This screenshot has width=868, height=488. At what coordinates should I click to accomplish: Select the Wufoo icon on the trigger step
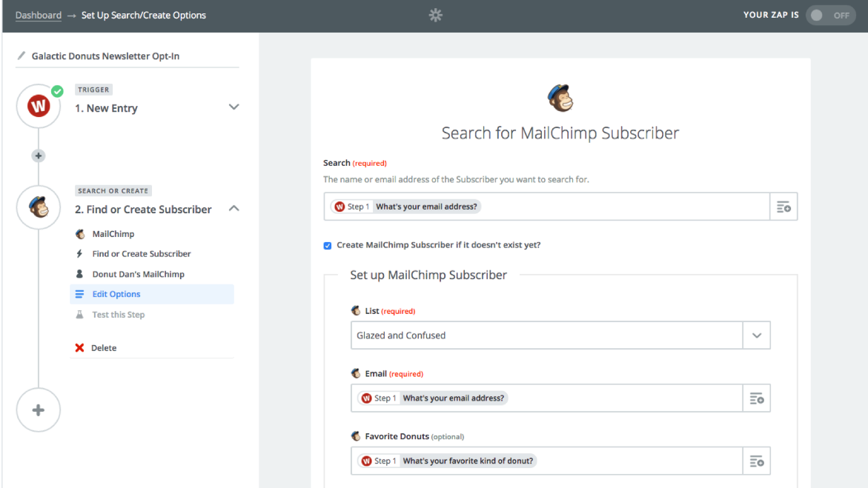coord(39,106)
